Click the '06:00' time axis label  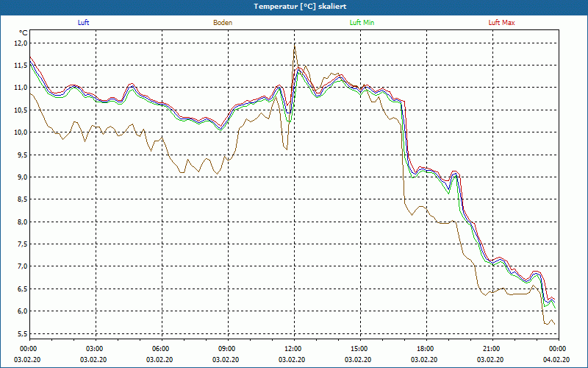tap(162, 349)
